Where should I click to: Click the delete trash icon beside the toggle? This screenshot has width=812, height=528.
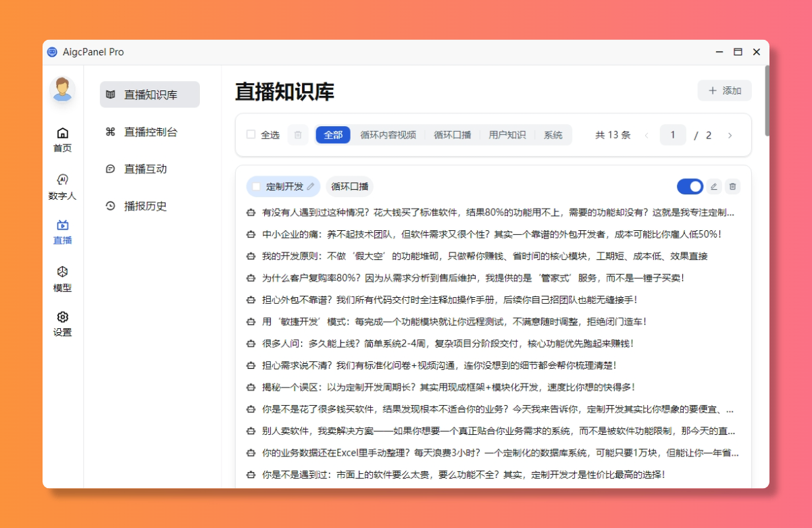(x=732, y=186)
